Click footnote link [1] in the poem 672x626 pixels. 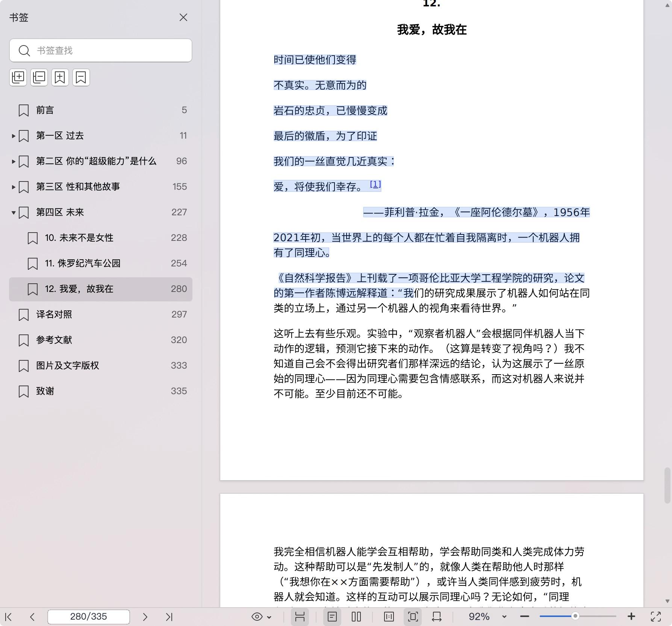[x=375, y=184]
